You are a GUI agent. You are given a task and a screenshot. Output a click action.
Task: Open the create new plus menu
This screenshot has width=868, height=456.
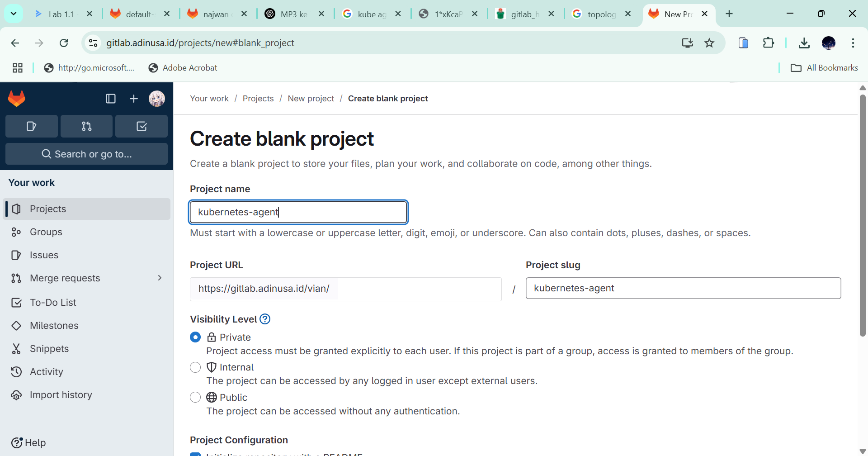point(134,99)
